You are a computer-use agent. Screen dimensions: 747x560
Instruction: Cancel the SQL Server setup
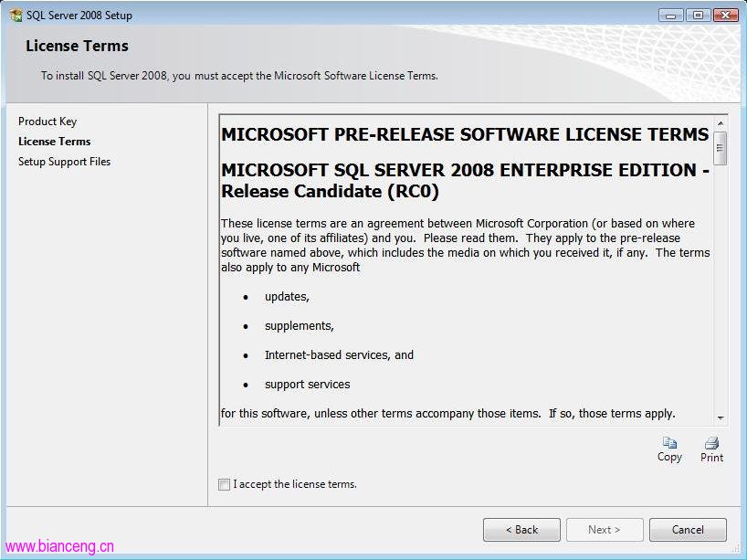688,530
